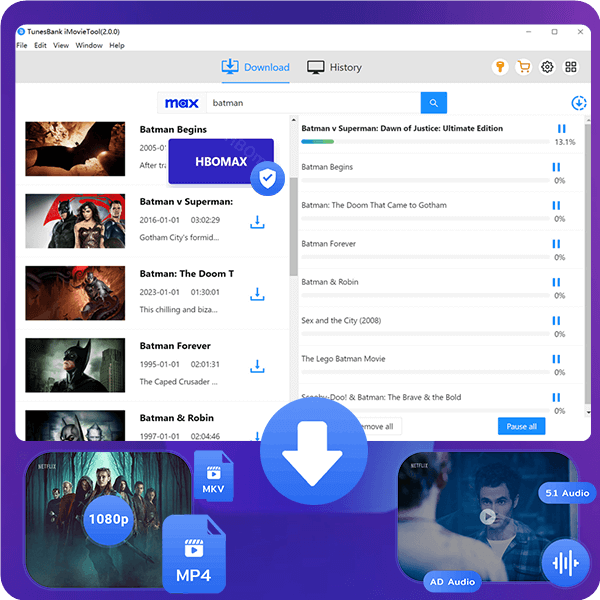
Task: Click the download queue vertical scrollbar
Action: tap(588, 263)
